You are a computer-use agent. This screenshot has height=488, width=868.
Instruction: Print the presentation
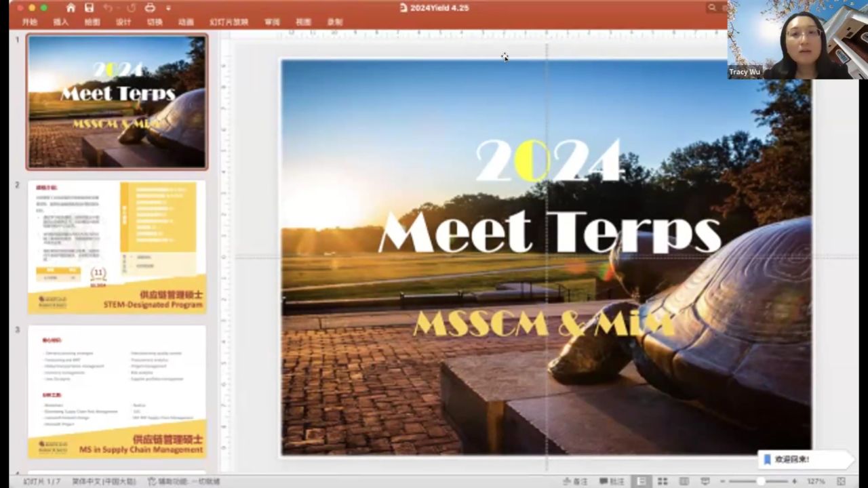tap(150, 8)
